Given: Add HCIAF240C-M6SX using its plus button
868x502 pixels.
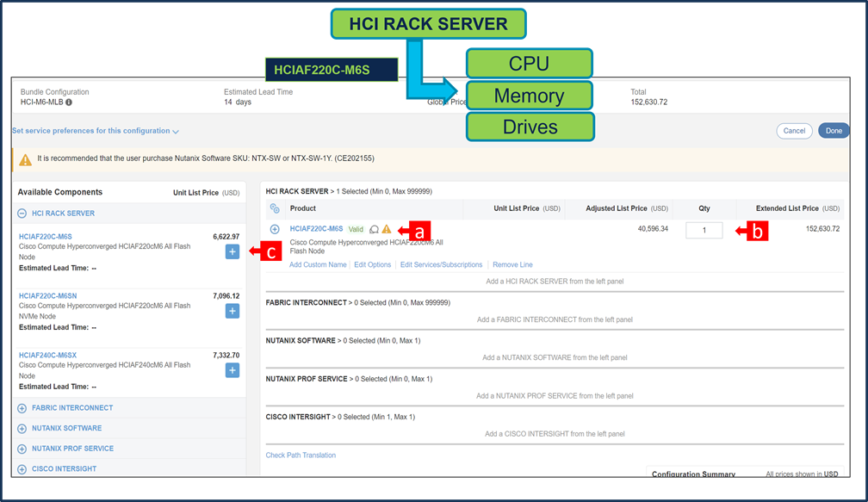Looking at the screenshot, I should click(232, 370).
